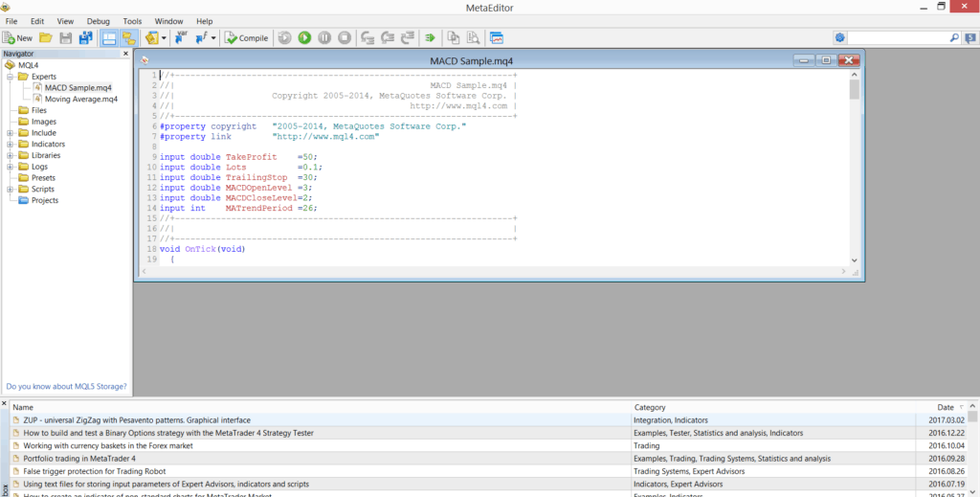Select Moving Average.mq4 in the Navigator tree

click(80, 99)
